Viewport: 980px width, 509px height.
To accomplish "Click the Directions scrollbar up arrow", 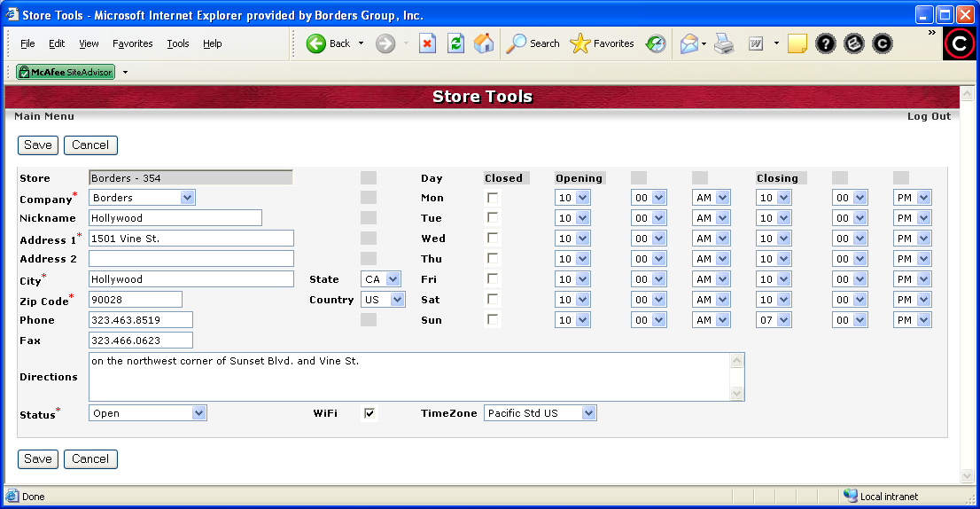I will pos(737,360).
